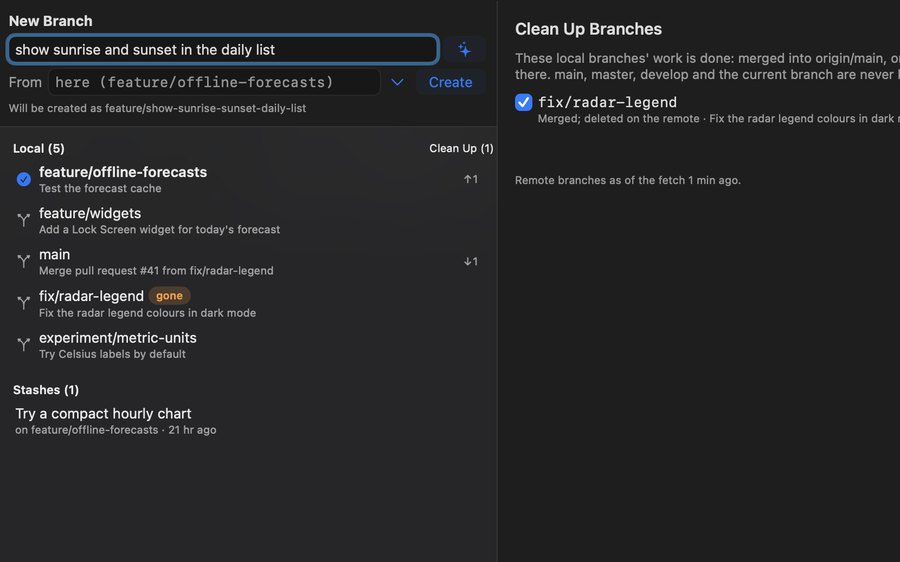The image size is (900, 562).
Task: Click 'Fix the radar legend colours in dark mode' in list
Action: click(148, 313)
